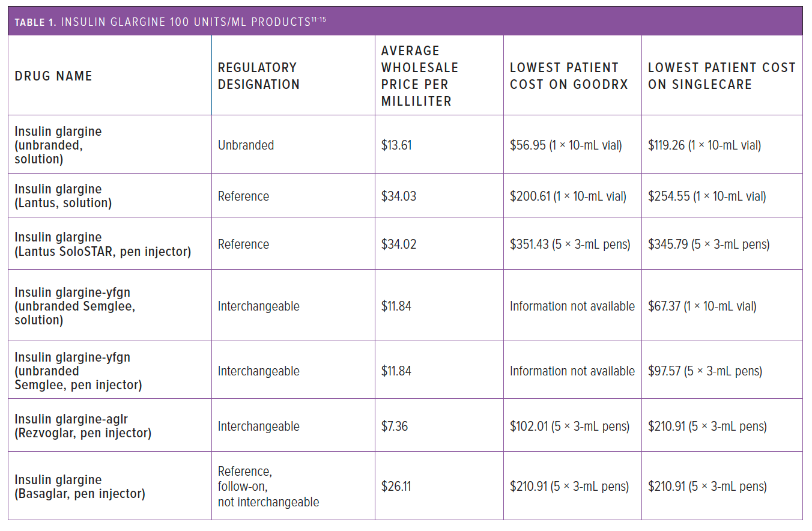Click the $13.61 wholesale price cell
Image resolution: width=812 pixels, height=531 pixels.
coord(396,145)
